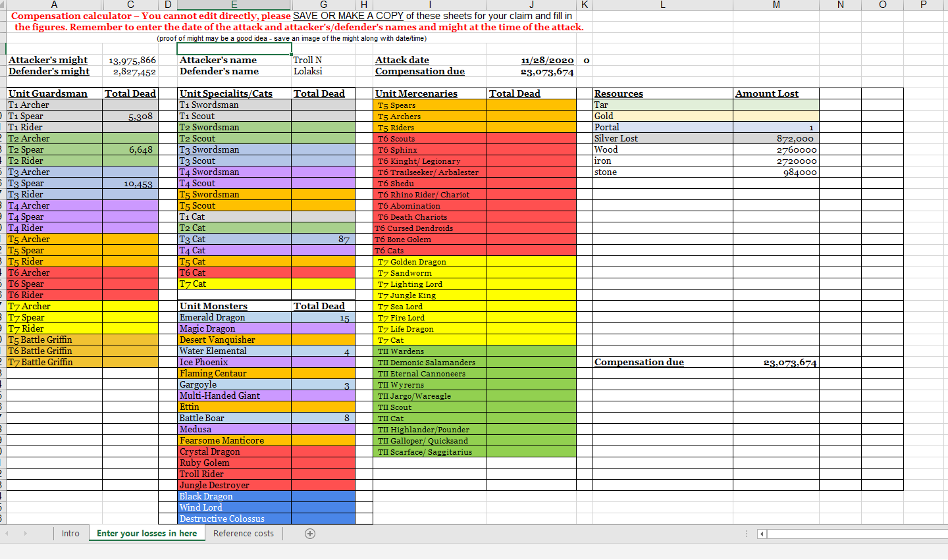Select the T5 Archer cell
Image resolution: width=948 pixels, height=560 pixels.
coord(55,240)
